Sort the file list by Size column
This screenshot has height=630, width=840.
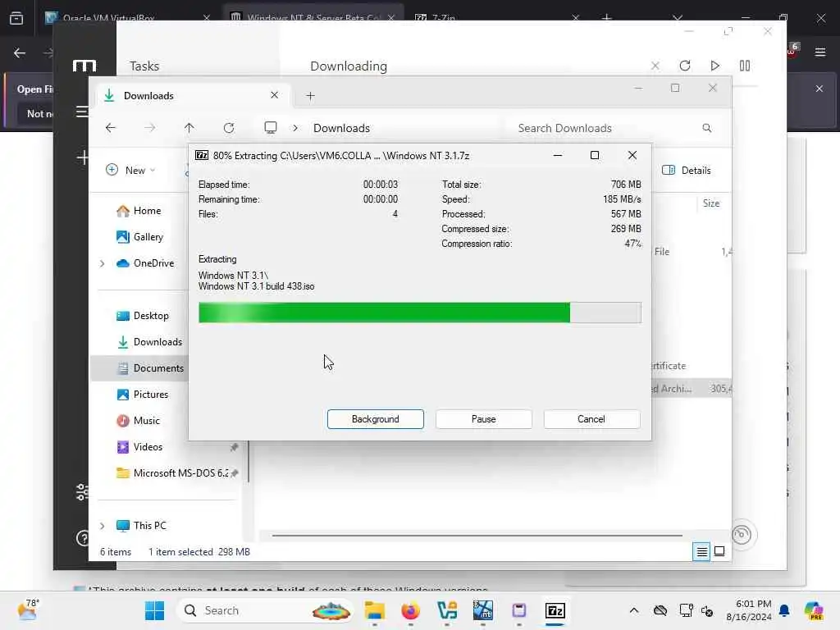[711, 203]
